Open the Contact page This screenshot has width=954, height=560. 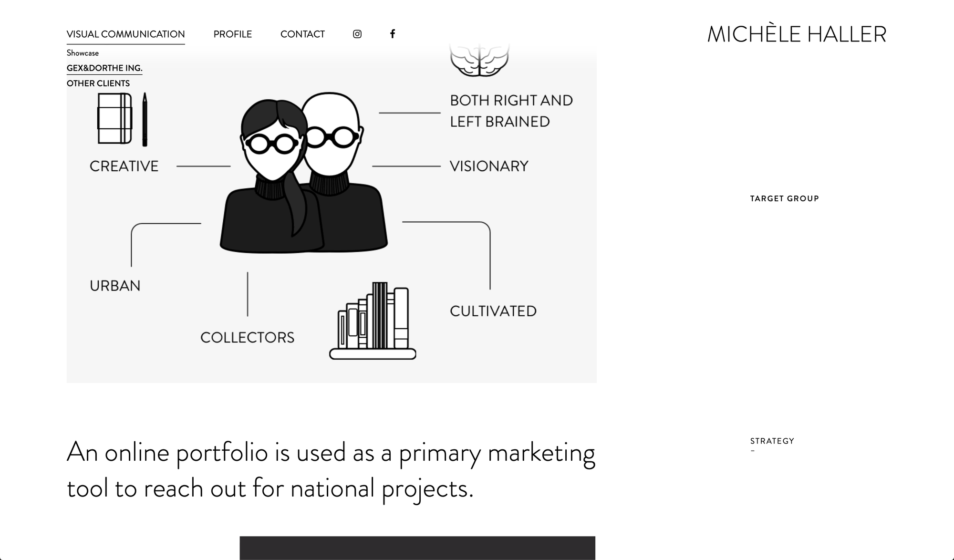coord(302,34)
